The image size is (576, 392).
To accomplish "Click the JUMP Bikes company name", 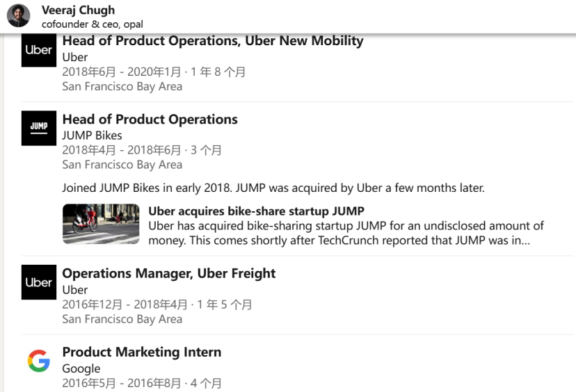I will (92, 136).
